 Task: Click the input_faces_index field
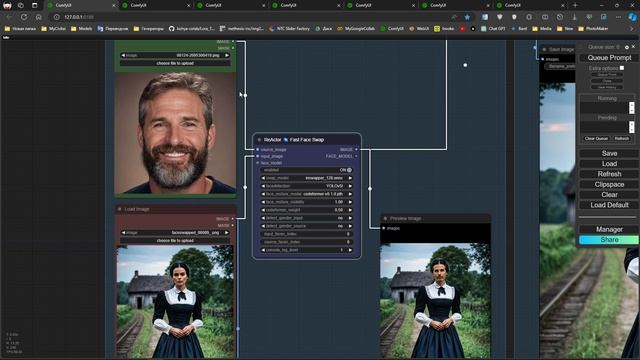click(x=307, y=234)
